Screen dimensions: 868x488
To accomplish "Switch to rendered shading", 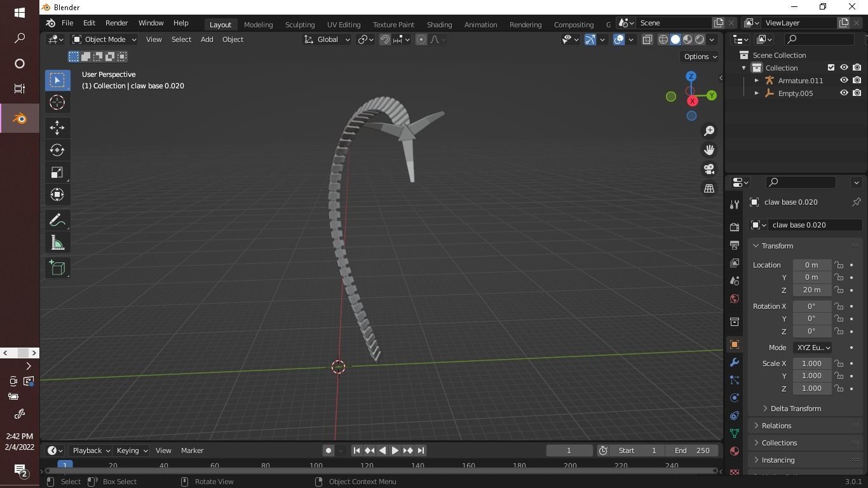I will click(x=700, y=39).
